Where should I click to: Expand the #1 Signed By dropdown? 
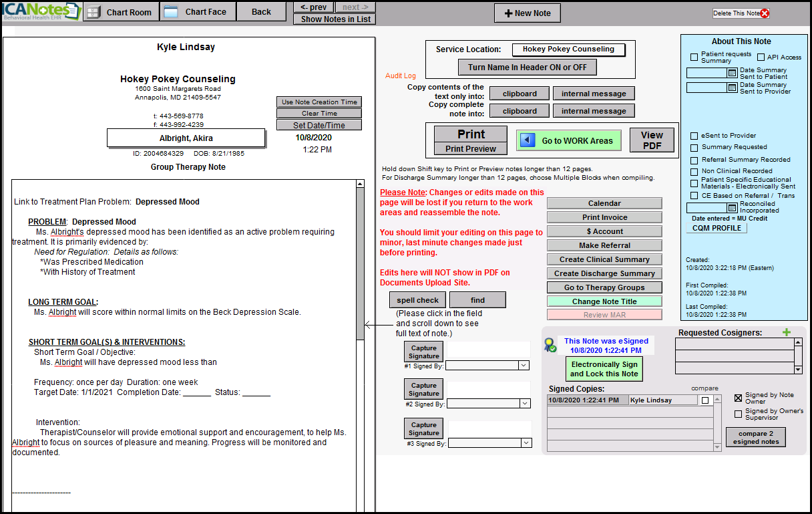524,366
